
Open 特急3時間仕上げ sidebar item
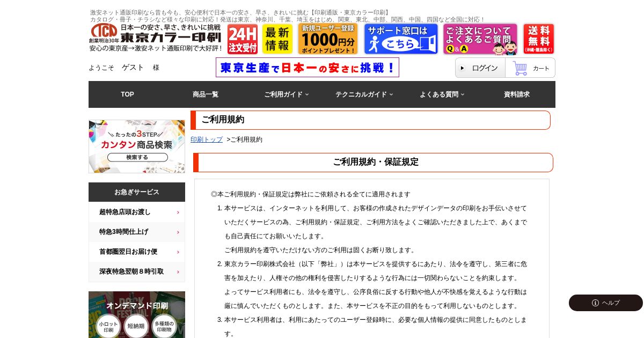[x=137, y=232]
